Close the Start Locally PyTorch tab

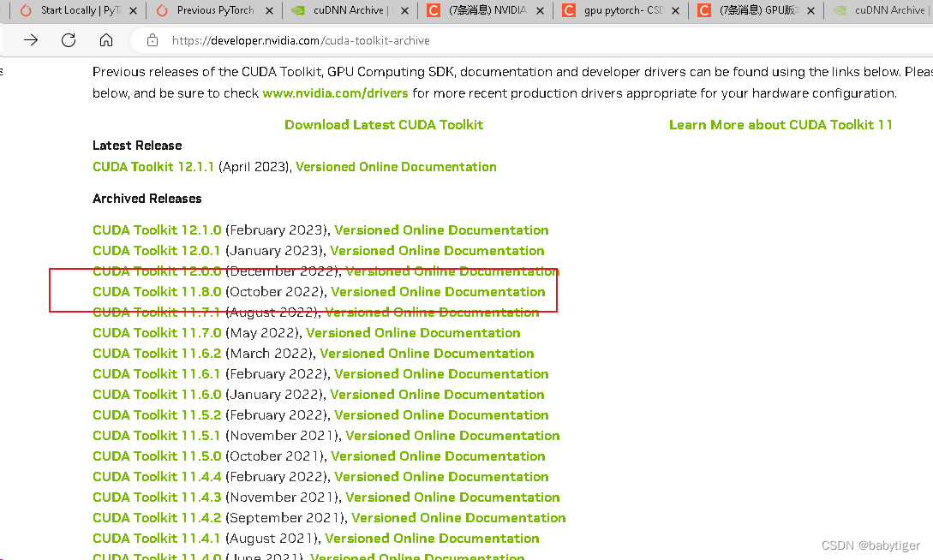(x=134, y=10)
